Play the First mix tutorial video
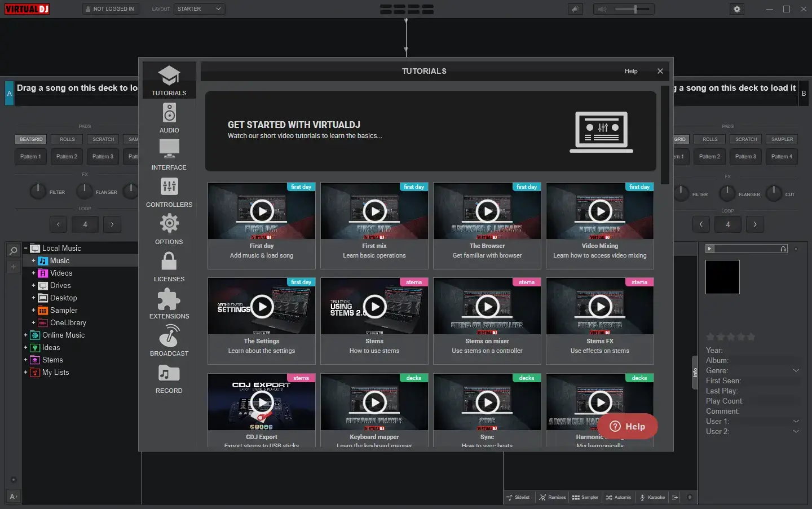Screen dimensions: 812x509 coord(374,211)
